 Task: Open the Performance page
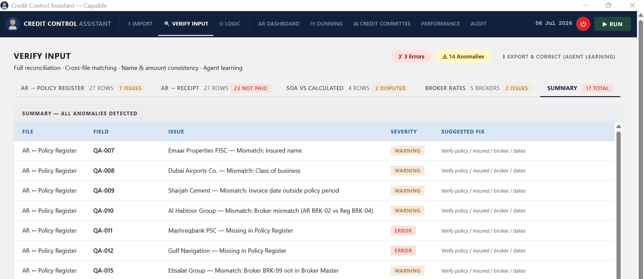pos(440,24)
